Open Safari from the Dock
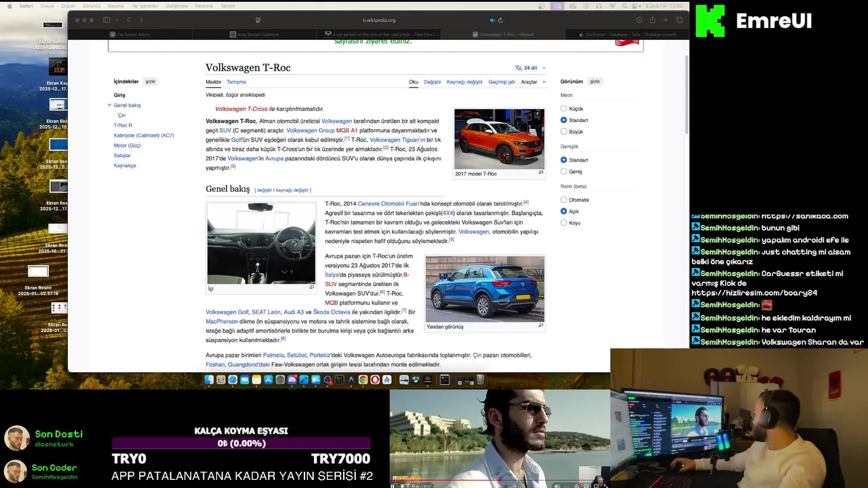Image resolution: width=868 pixels, height=488 pixels. pyautogui.click(x=233, y=380)
